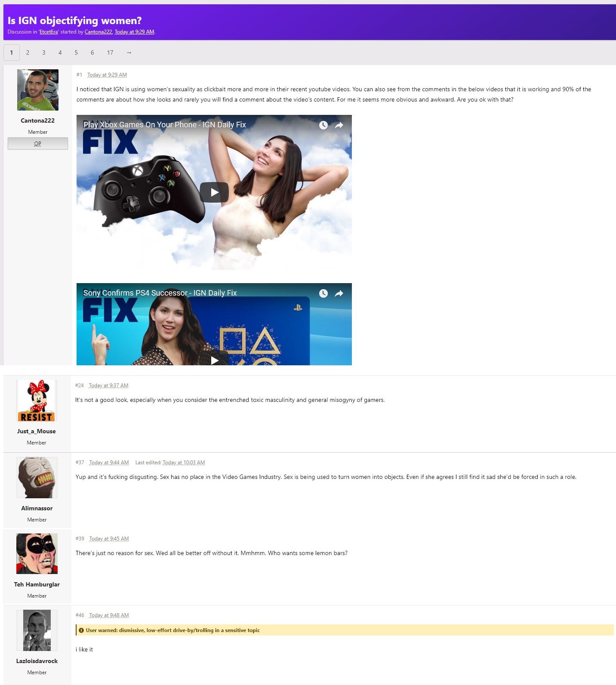Image resolution: width=616 pixels, height=685 pixels.
Task: Open 'Sony Confirms PS4 Successor' video title
Action: click(x=160, y=293)
